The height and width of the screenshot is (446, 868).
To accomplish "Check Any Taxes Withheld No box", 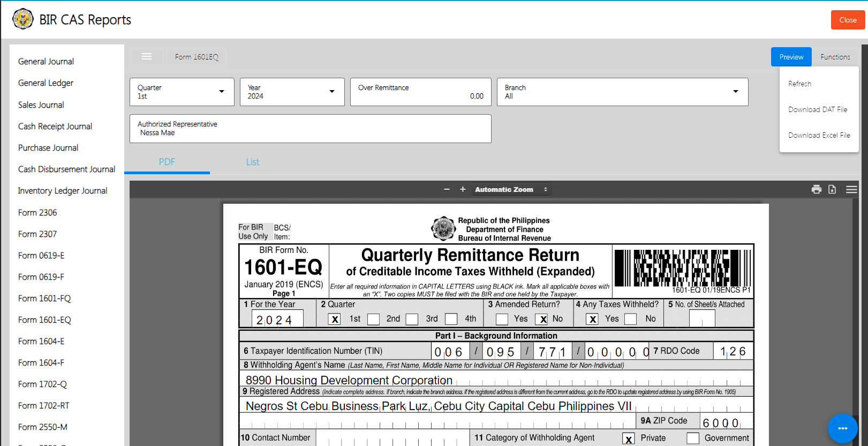I will click(x=631, y=319).
